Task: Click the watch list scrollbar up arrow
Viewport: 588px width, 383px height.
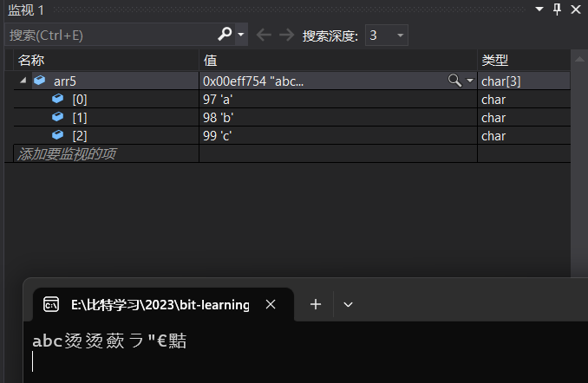Action: 579,59
